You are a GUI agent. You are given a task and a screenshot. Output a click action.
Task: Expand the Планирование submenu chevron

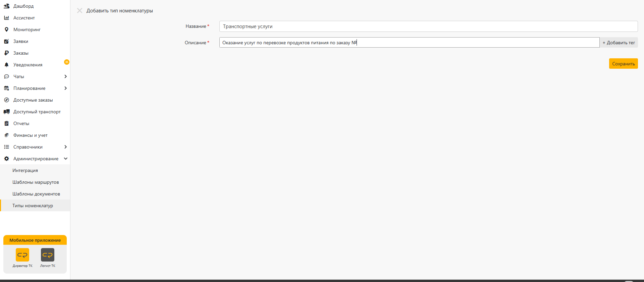pyautogui.click(x=65, y=88)
